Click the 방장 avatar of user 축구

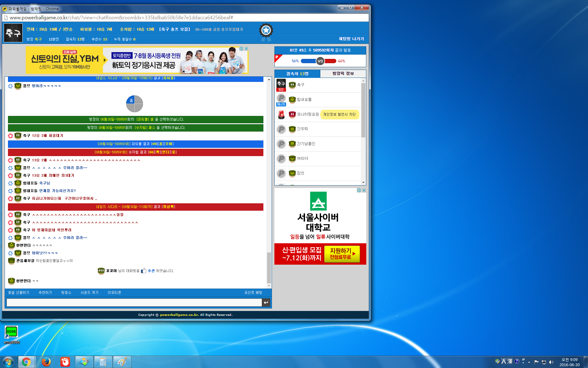coord(281,85)
